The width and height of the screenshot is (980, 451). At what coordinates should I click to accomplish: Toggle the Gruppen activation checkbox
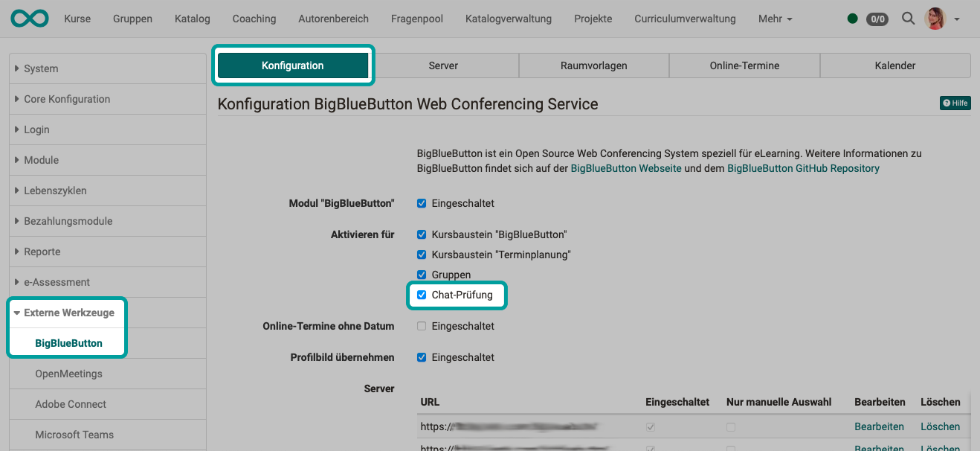click(422, 275)
